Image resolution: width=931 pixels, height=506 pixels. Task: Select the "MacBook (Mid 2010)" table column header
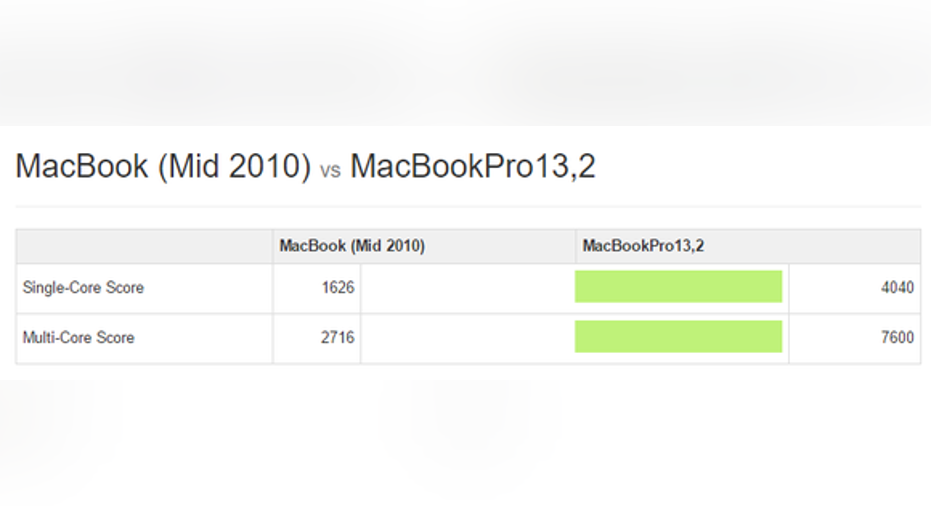point(352,246)
